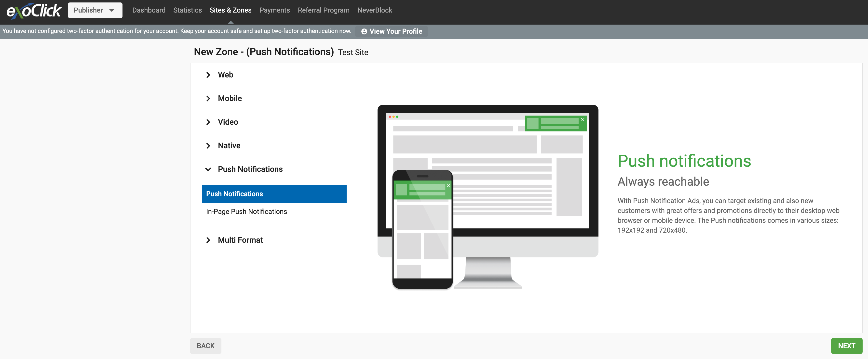The image size is (868, 359).
Task: Expand the Mobile category chevron
Action: [x=208, y=99]
